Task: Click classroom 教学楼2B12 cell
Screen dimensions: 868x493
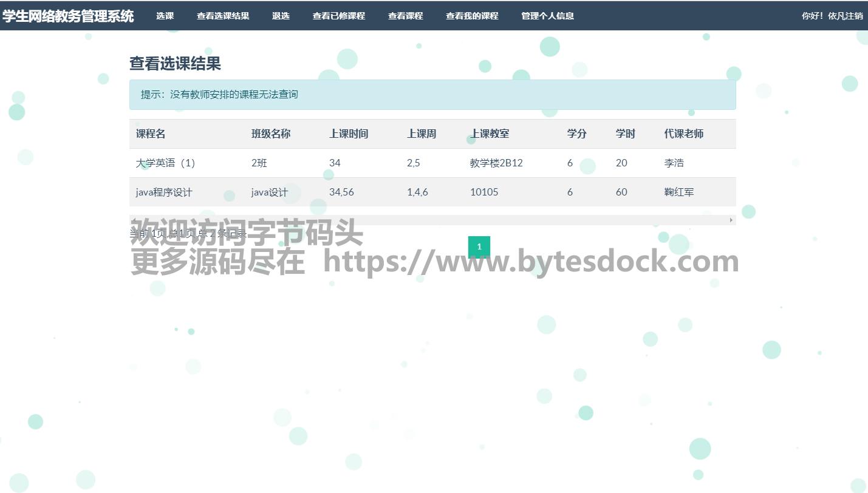Action: coord(496,163)
